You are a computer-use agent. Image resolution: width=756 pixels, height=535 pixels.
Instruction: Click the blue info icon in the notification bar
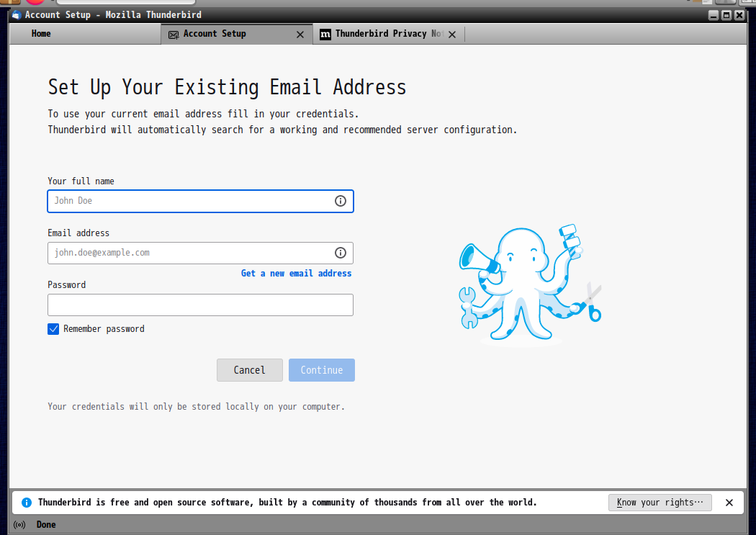[x=27, y=503]
